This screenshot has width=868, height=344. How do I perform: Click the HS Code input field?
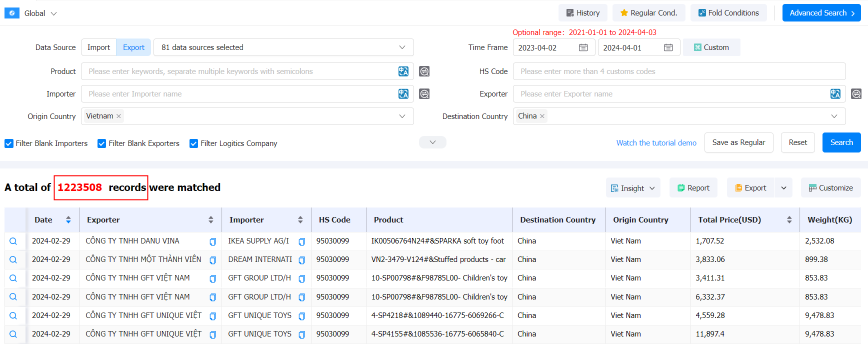tap(679, 71)
